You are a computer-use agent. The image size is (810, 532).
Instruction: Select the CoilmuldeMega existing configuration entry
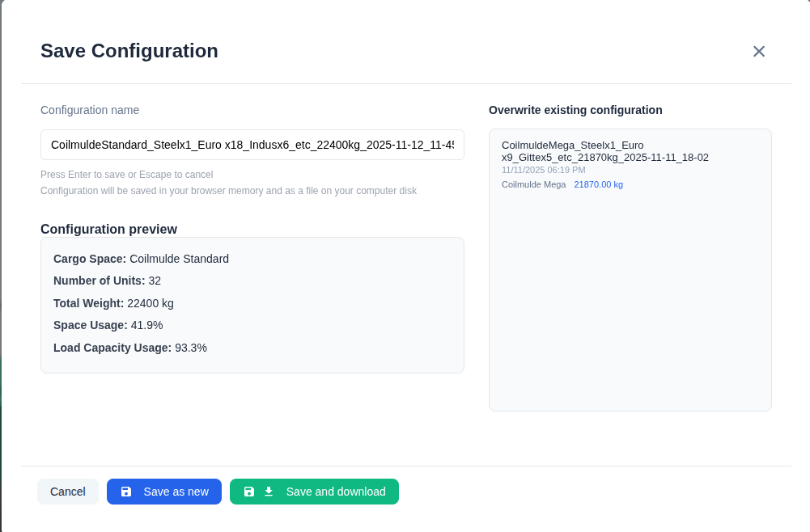(x=604, y=151)
